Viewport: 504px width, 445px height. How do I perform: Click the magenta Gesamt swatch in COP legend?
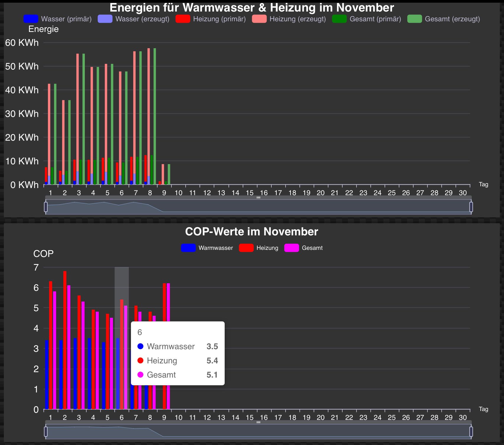pyautogui.click(x=292, y=248)
